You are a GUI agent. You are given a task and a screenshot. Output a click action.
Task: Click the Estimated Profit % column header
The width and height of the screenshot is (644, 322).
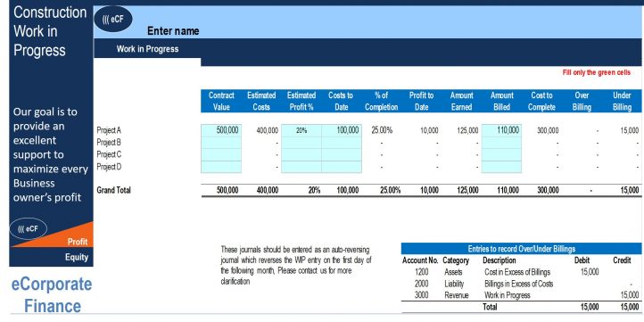click(301, 101)
